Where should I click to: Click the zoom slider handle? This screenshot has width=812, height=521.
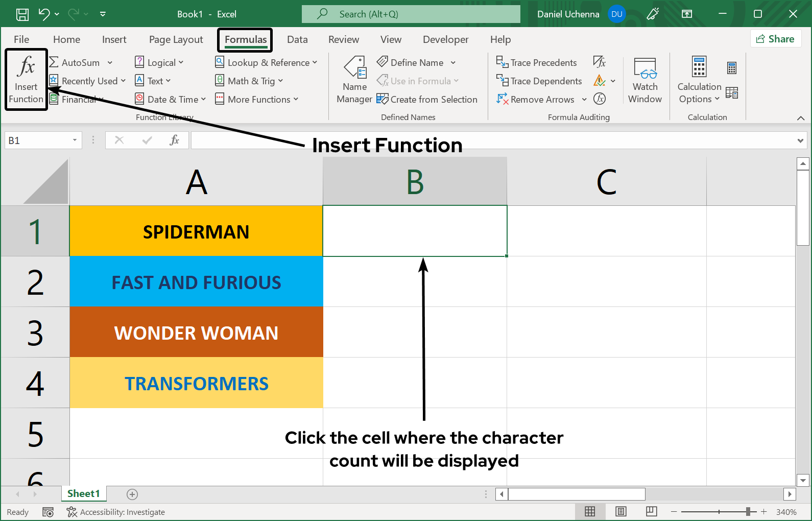point(748,511)
